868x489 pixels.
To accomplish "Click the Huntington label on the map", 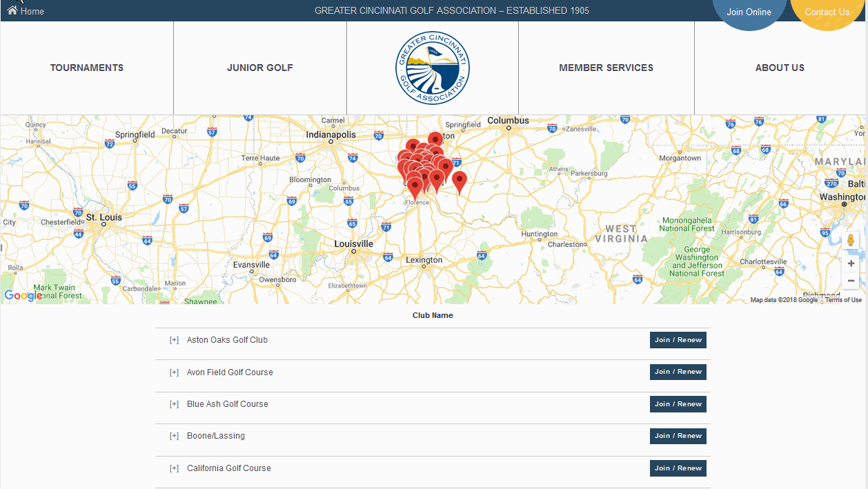I will tap(540, 234).
